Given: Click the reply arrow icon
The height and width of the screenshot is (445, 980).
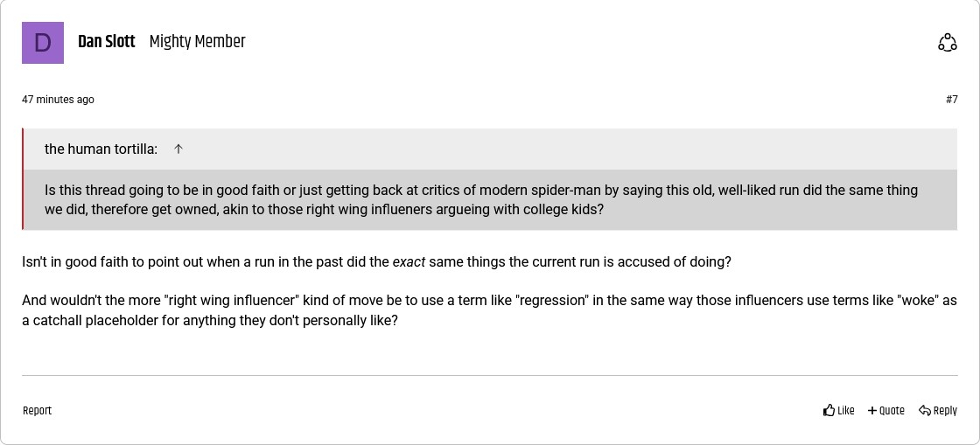Looking at the screenshot, I should [x=924, y=410].
